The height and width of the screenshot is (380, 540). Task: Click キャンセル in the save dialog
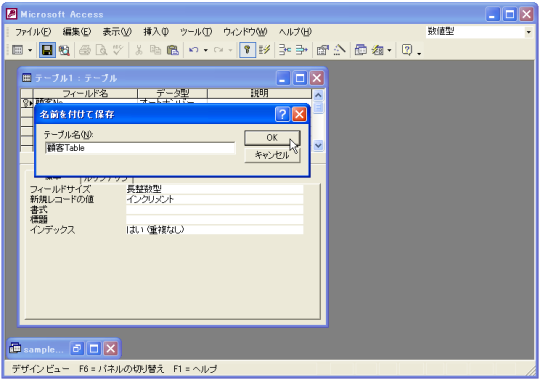point(272,155)
